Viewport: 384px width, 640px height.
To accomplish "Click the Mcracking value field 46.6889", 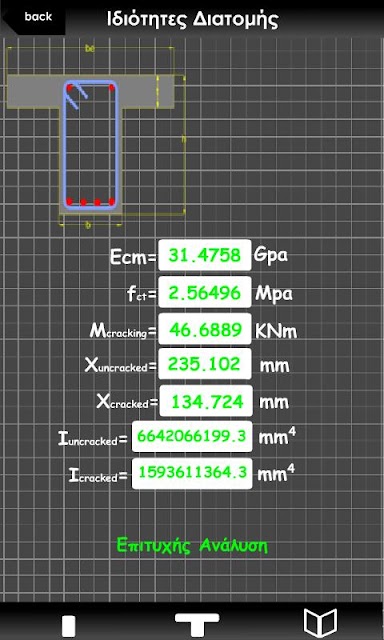I will pos(204,329).
